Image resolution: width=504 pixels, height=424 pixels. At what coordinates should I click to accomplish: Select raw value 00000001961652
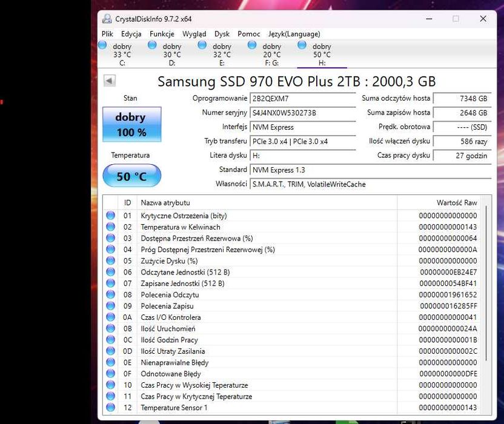click(448, 295)
